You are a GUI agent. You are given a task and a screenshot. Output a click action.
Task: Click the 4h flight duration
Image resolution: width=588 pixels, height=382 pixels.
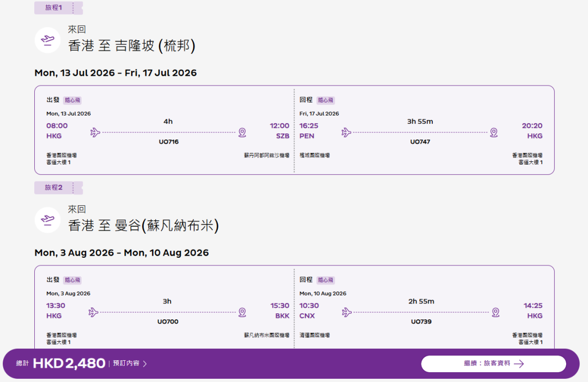(168, 122)
